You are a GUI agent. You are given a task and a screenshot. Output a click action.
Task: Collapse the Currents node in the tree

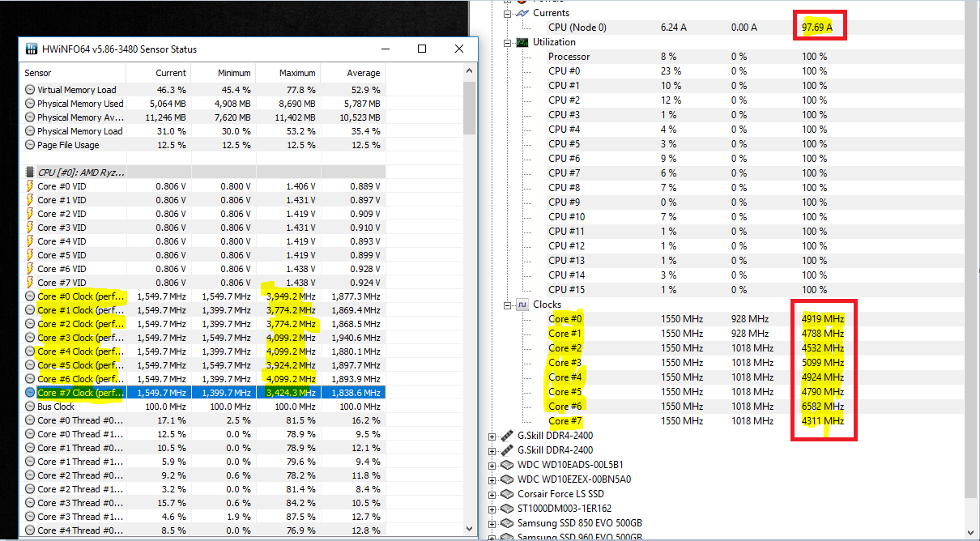pos(507,13)
